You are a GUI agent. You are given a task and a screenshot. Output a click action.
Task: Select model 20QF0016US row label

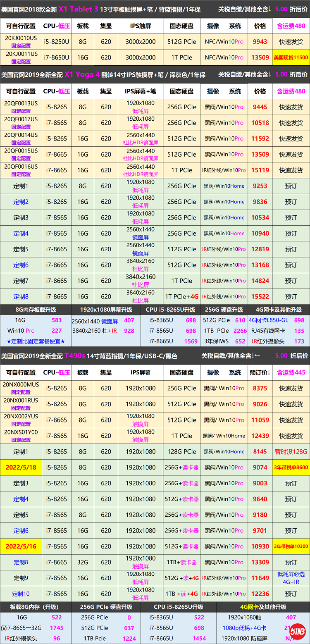(21, 167)
